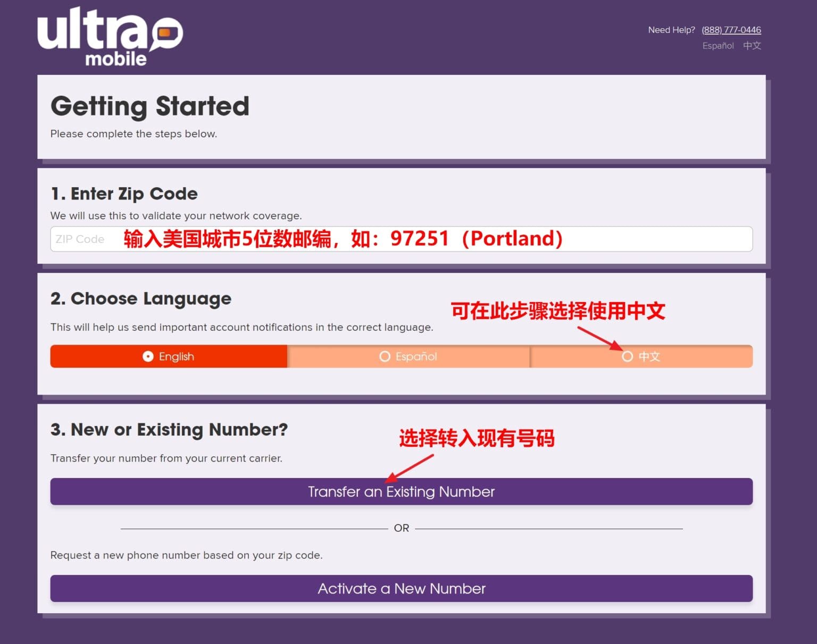Click the '3. New or Existing Number?' heading
This screenshot has height=644, width=817.
point(169,429)
